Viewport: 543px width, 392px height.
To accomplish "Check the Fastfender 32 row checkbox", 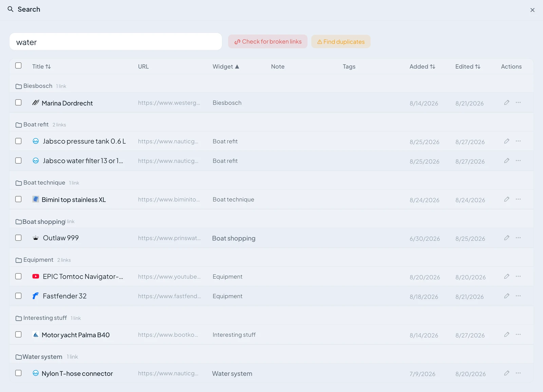I will 18,296.
